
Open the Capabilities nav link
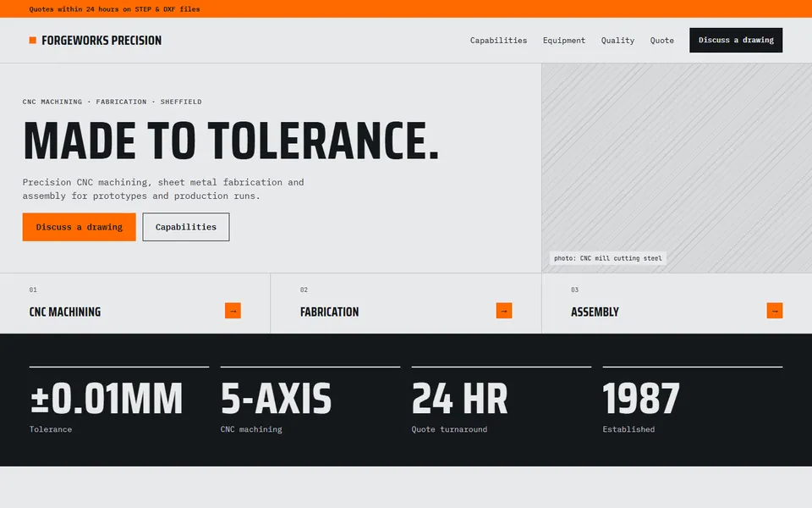click(x=498, y=41)
